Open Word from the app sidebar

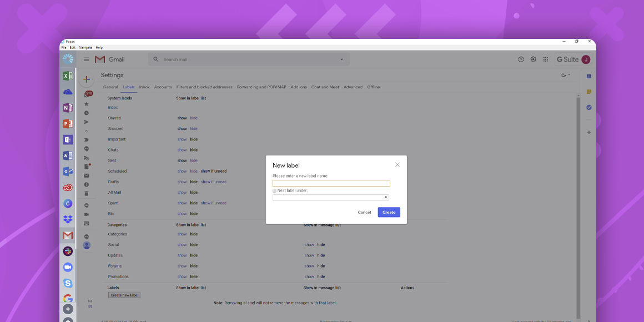click(68, 155)
